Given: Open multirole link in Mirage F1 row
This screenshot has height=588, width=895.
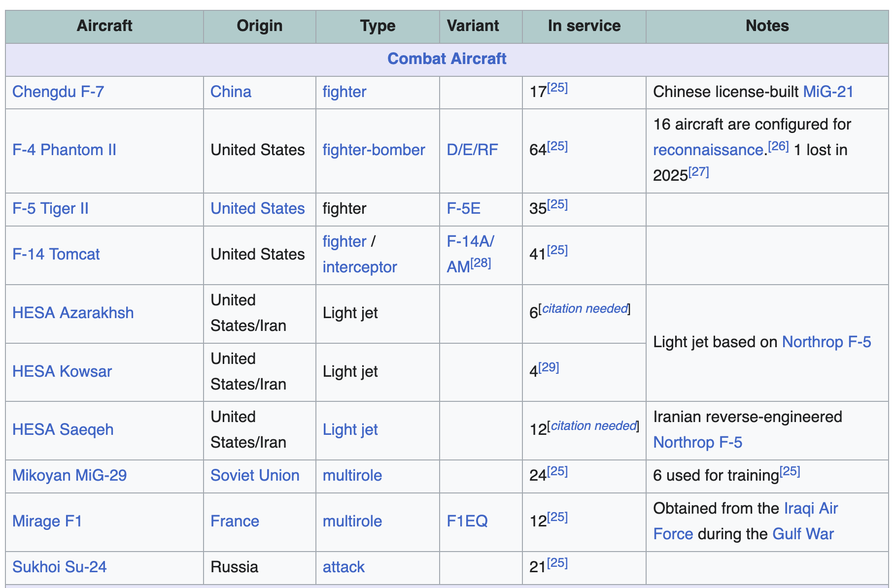Looking at the screenshot, I should pos(352,521).
